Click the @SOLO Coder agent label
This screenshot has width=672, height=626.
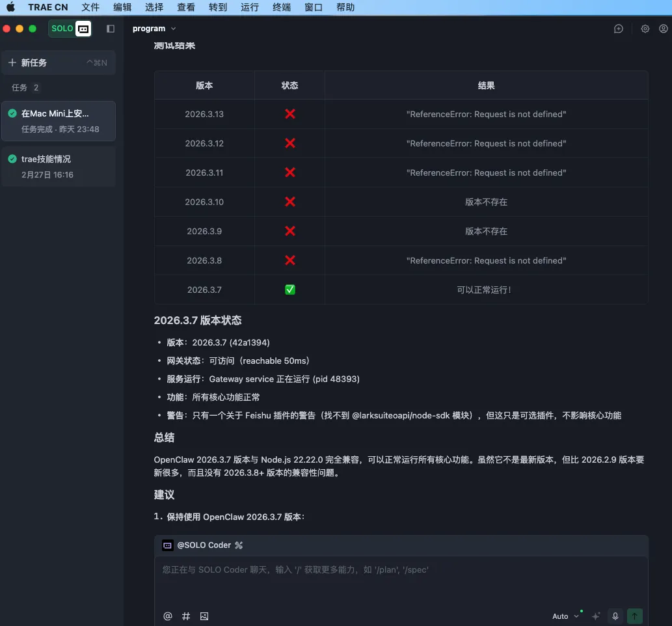[204, 545]
